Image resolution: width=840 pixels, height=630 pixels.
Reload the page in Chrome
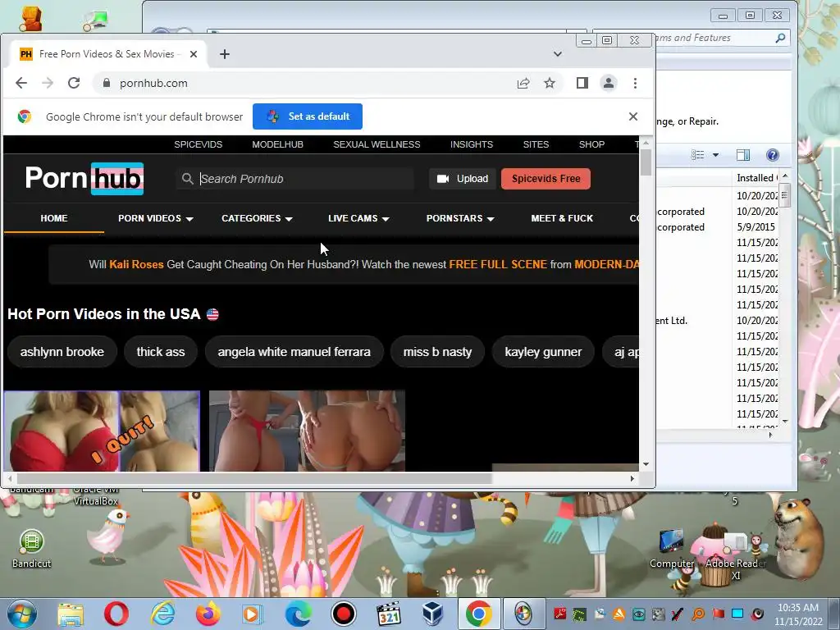[x=74, y=83]
